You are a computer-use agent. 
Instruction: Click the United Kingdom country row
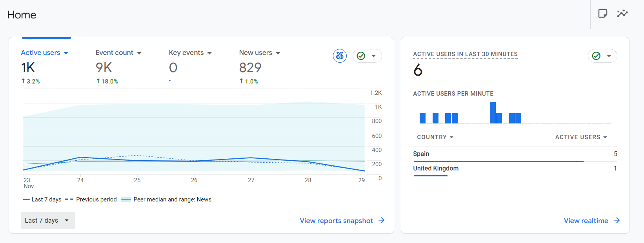click(x=436, y=169)
